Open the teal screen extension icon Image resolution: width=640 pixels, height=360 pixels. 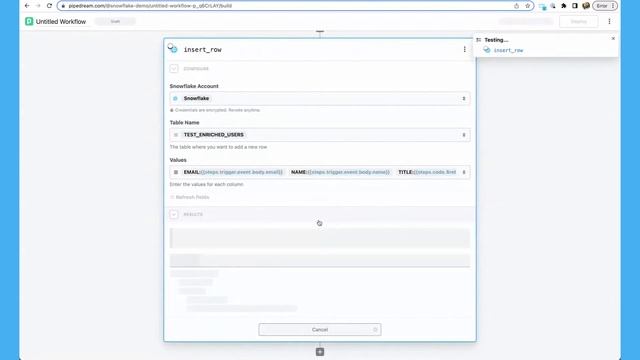click(542, 6)
